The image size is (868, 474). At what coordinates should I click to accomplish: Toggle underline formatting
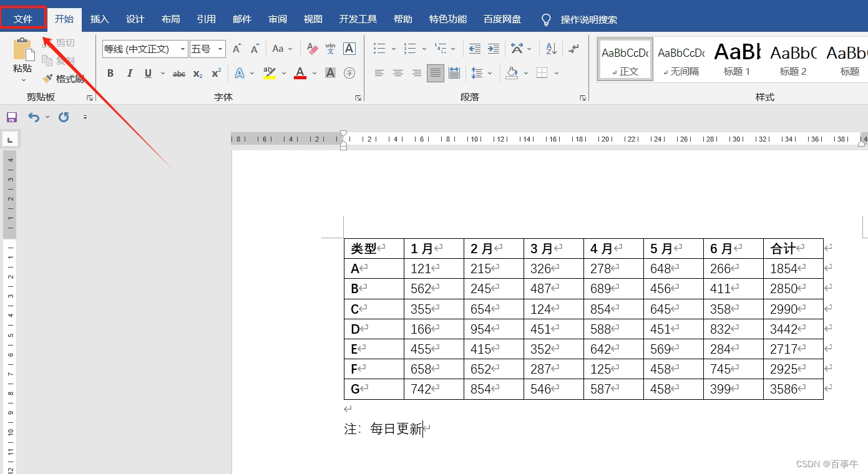tap(148, 73)
